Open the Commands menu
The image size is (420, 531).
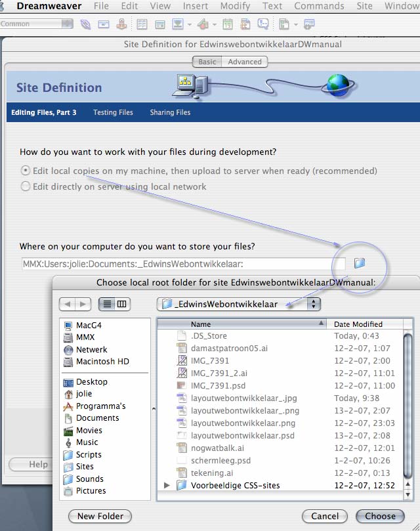coord(319,6)
